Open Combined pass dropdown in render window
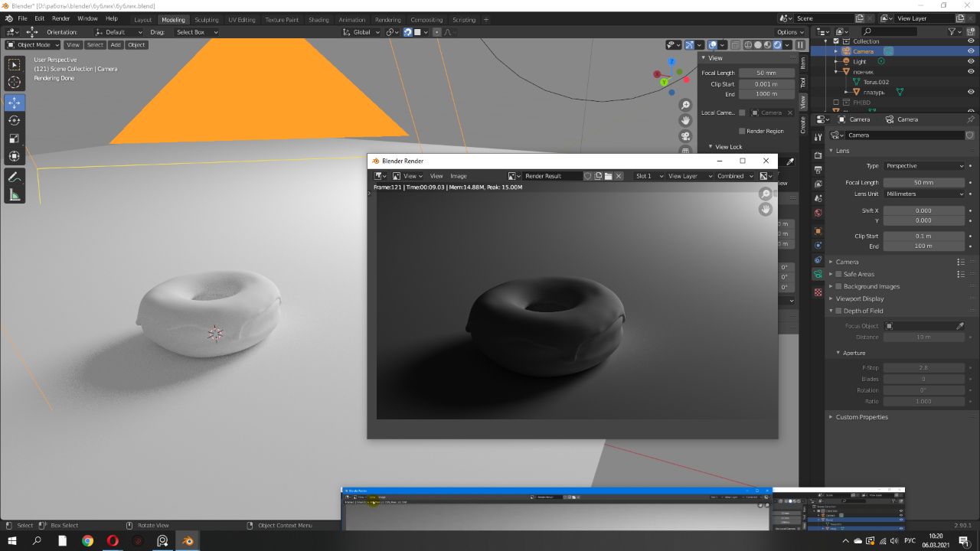The height and width of the screenshot is (551, 980). (x=735, y=176)
